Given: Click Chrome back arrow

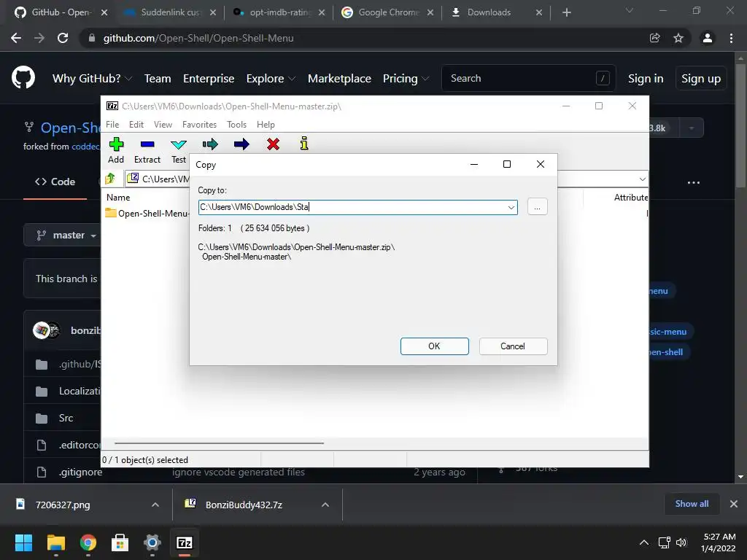Looking at the screenshot, I should tap(16, 38).
